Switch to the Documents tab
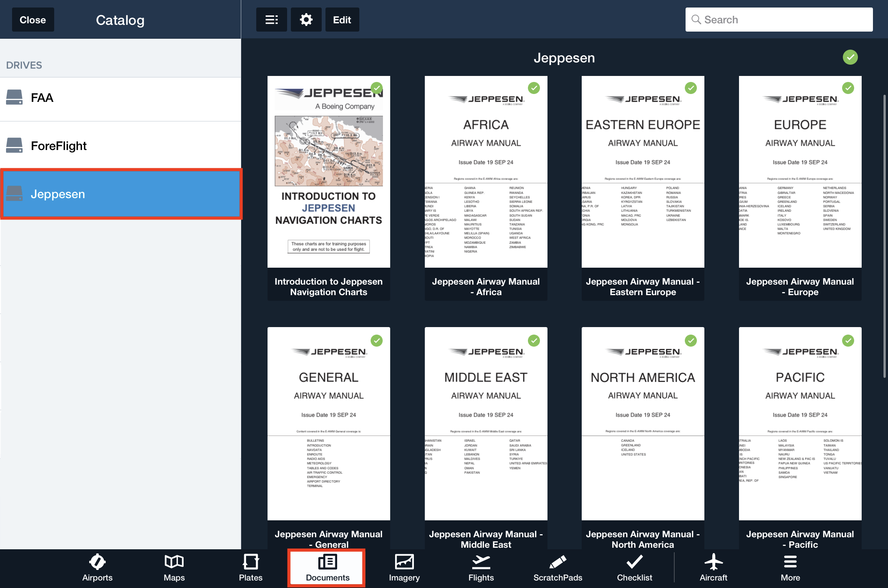Viewport: 888px width, 588px height. (327, 568)
